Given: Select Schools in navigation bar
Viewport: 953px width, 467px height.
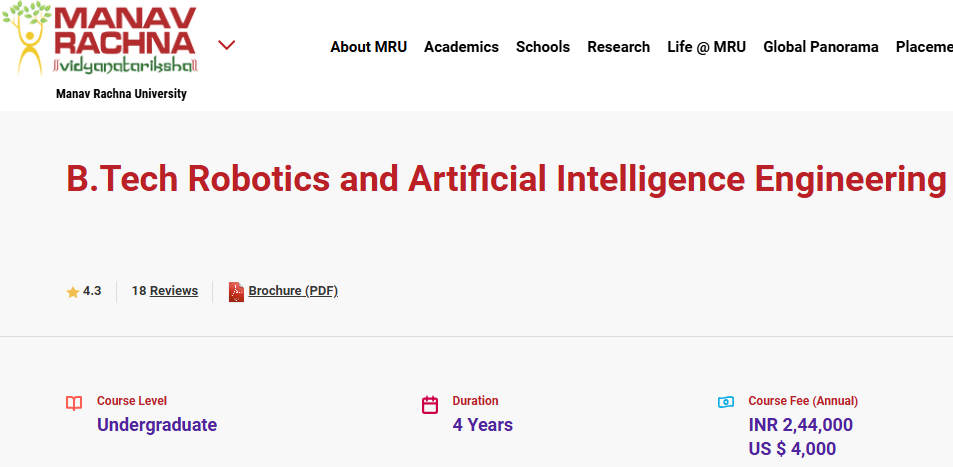Looking at the screenshot, I should click(543, 47).
